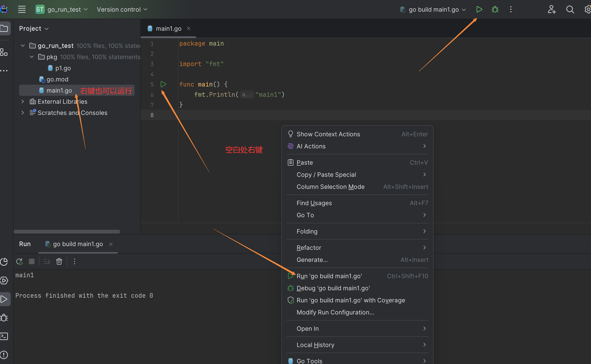
Task: Expand the External Libraries tree node
Action: pos(23,102)
